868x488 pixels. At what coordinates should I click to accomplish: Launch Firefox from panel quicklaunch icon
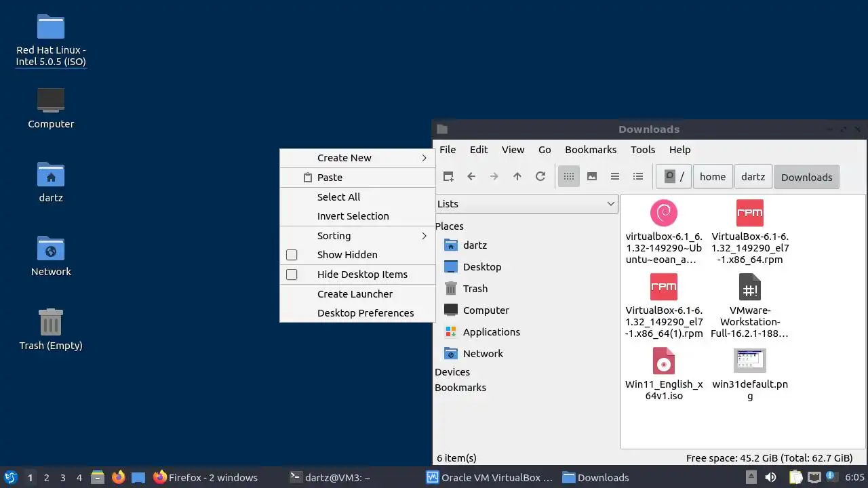(x=119, y=477)
